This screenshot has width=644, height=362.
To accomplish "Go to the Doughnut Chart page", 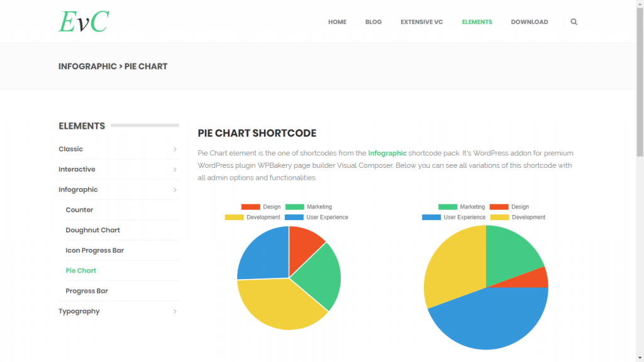I will pyautogui.click(x=93, y=230).
